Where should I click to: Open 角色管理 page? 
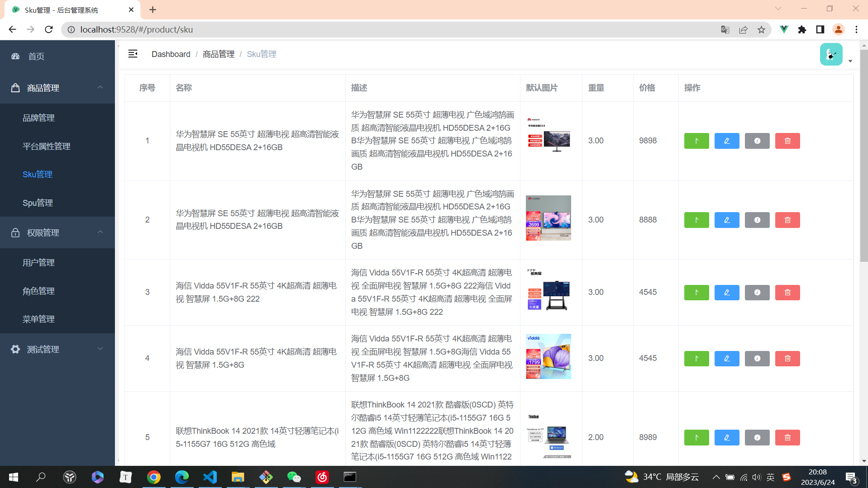(x=57, y=291)
